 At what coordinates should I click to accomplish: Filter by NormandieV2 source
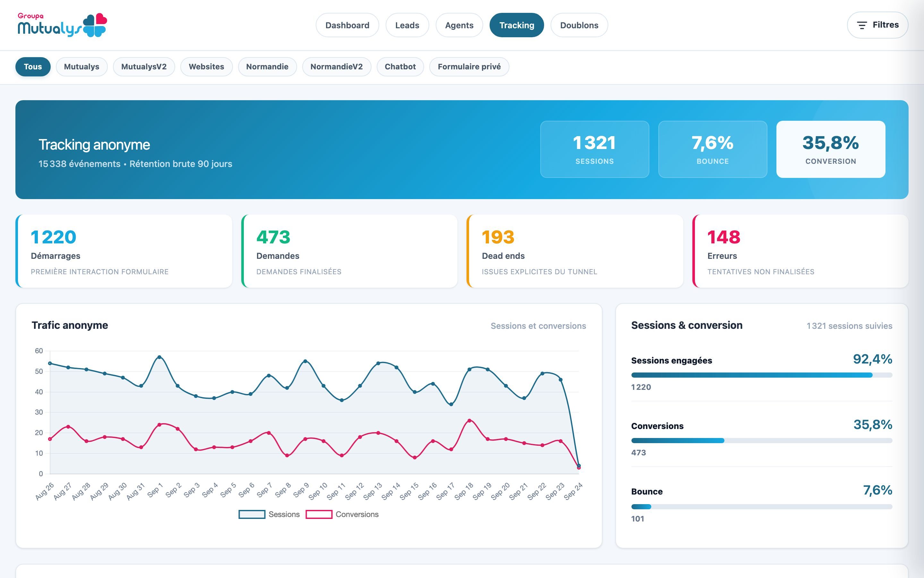[336, 66]
